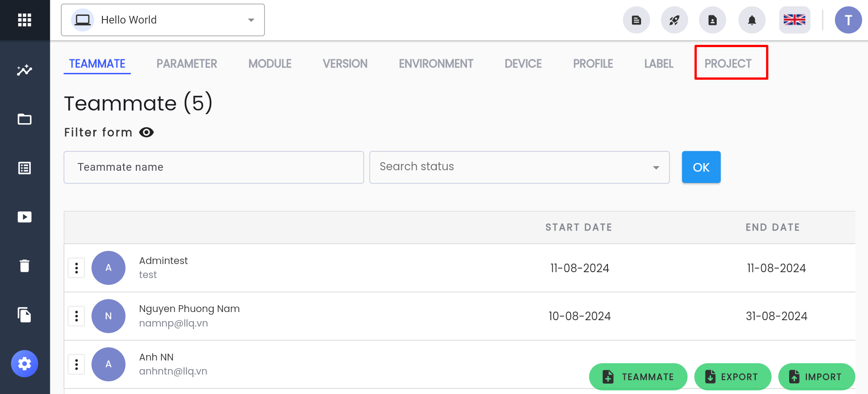The height and width of the screenshot is (394, 868).
Task: Open the folder icon in sidebar
Action: pos(24,119)
